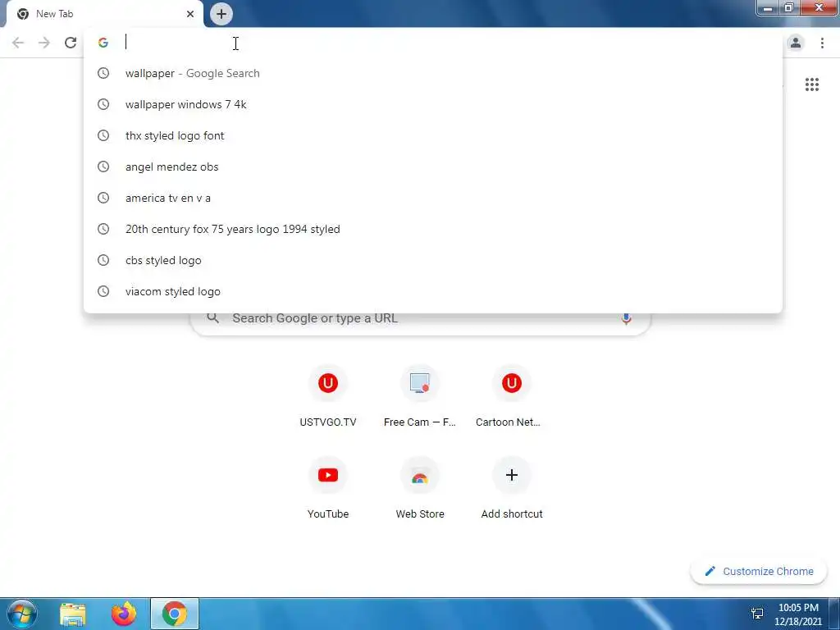
Task: Open the USTVGO.TV shortcut
Action: (x=328, y=396)
